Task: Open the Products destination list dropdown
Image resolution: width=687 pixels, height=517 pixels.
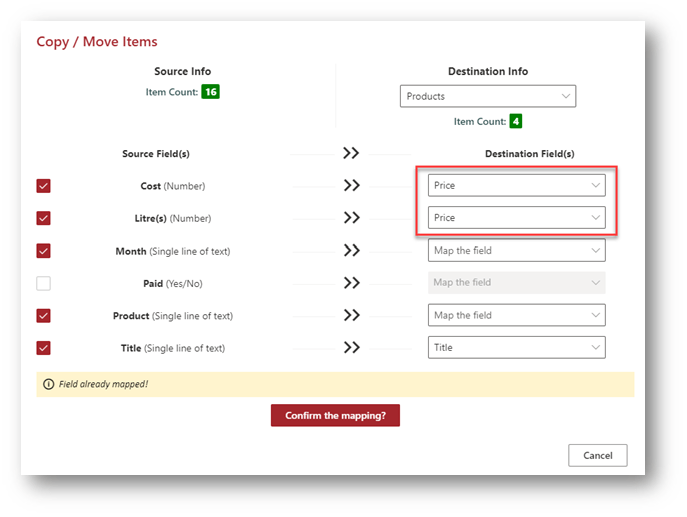Action: (x=488, y=97)
